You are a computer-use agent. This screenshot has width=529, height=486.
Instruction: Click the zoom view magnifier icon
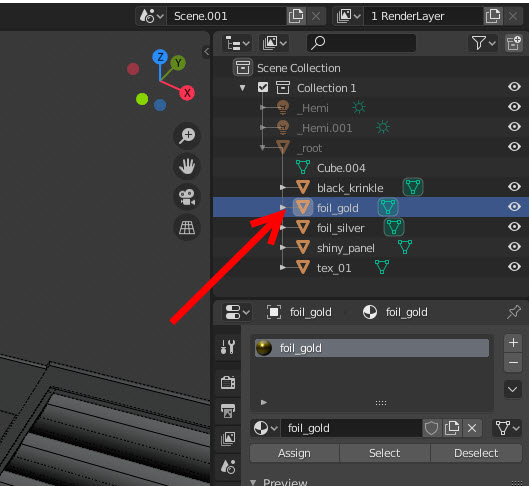pos(187,136)
